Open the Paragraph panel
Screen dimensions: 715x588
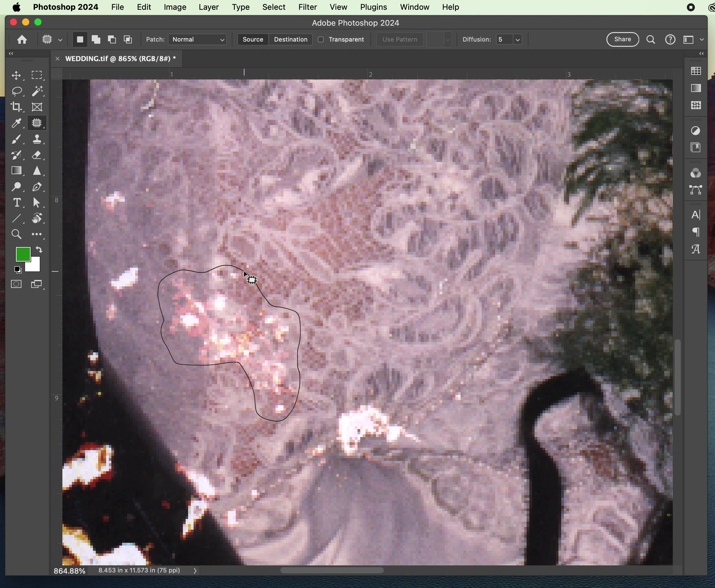click(x=696, y=232)
